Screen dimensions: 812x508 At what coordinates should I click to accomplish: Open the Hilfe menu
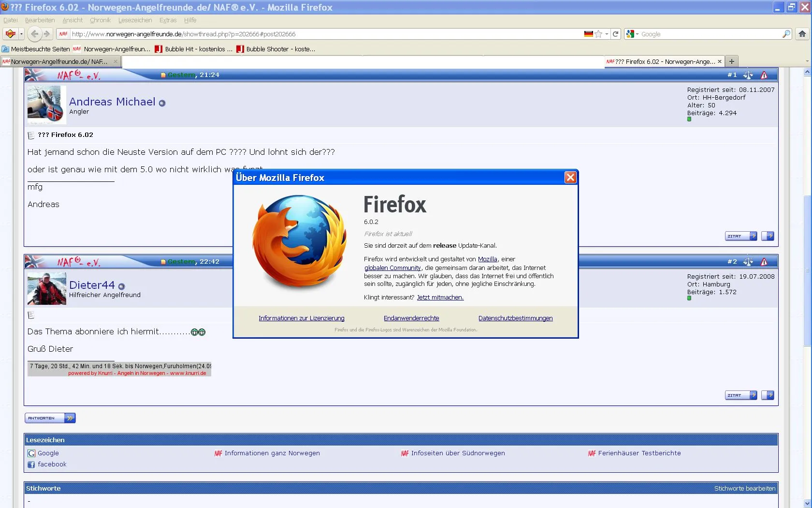point(190,20)
